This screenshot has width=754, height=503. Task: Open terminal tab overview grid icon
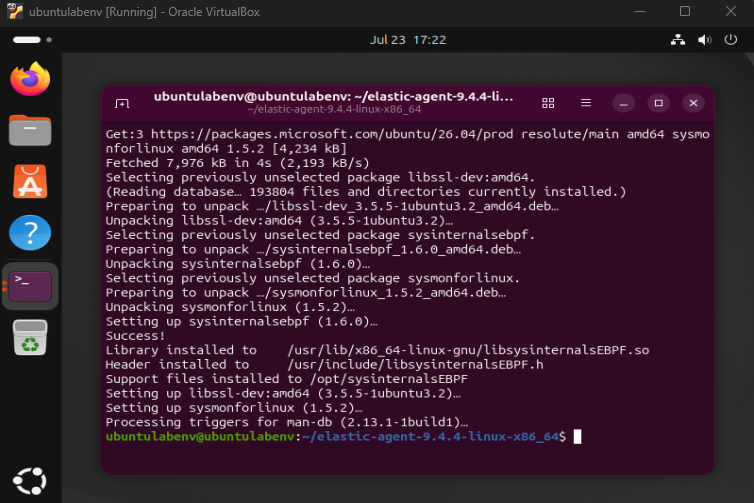click(x=548, y=103)
